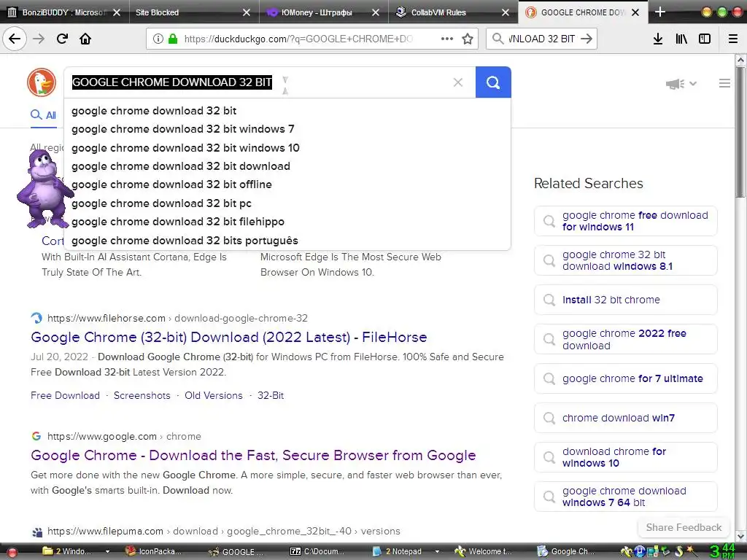This screenshot has height=560, width=747.
Task: Open DuckDuckGo megaphone dropdown
Action: tap(681, 84)
